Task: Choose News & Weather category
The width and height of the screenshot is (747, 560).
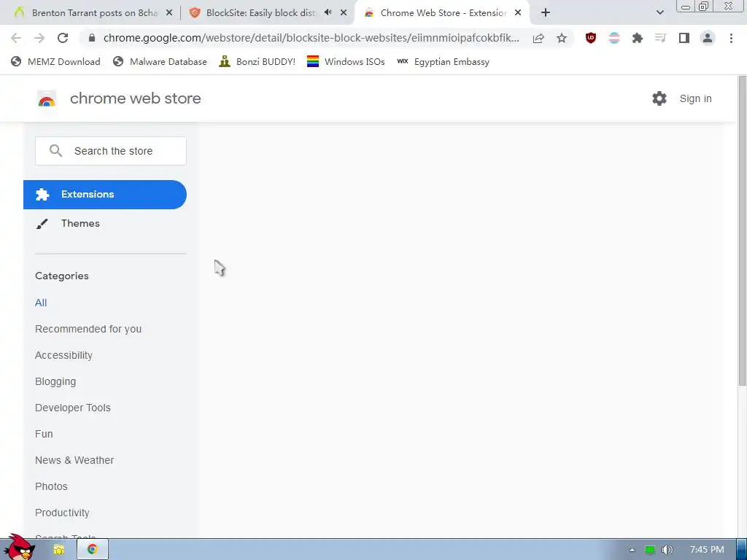Action: [74, 460]
